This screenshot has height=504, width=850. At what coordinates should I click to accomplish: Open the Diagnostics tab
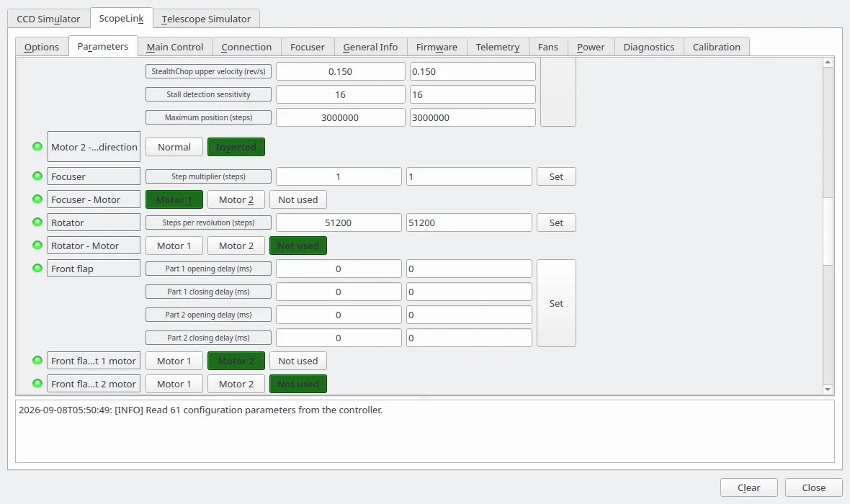point(649,47)
